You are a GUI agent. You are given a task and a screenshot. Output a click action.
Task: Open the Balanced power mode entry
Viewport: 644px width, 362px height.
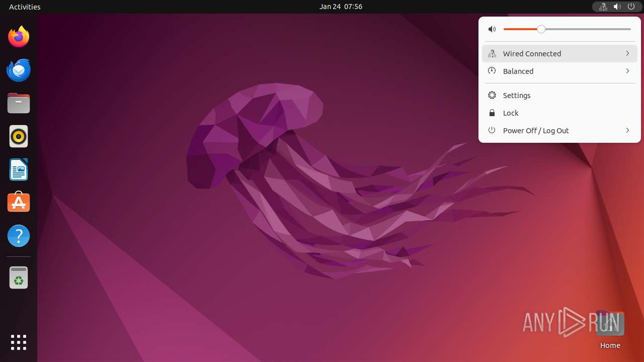coord(559,71)
